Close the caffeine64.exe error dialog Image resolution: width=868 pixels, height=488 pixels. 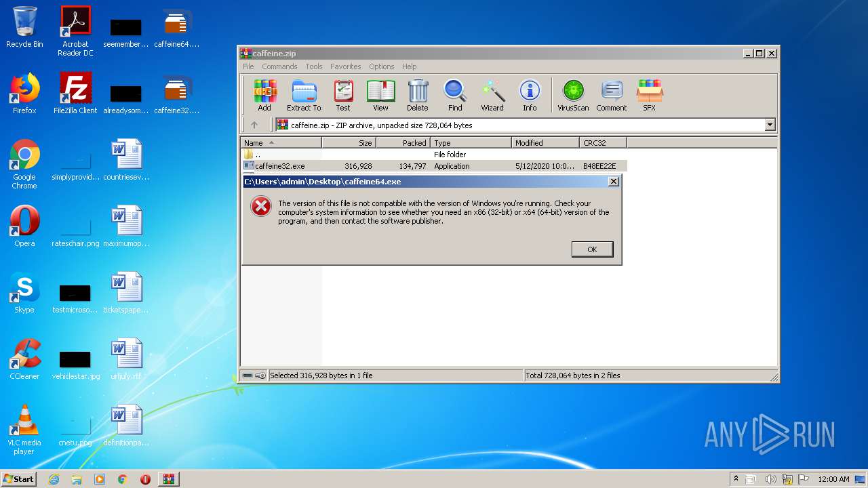(613, 182)
